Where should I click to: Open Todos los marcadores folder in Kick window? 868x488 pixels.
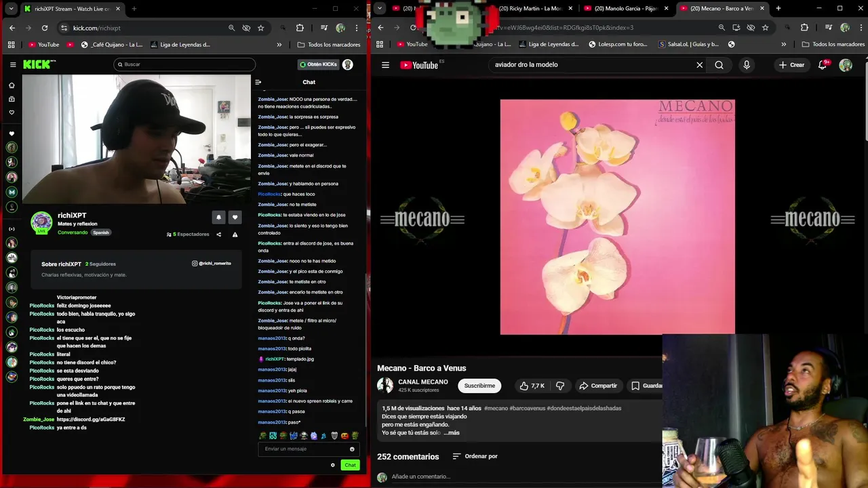click(x=330, y=45)
